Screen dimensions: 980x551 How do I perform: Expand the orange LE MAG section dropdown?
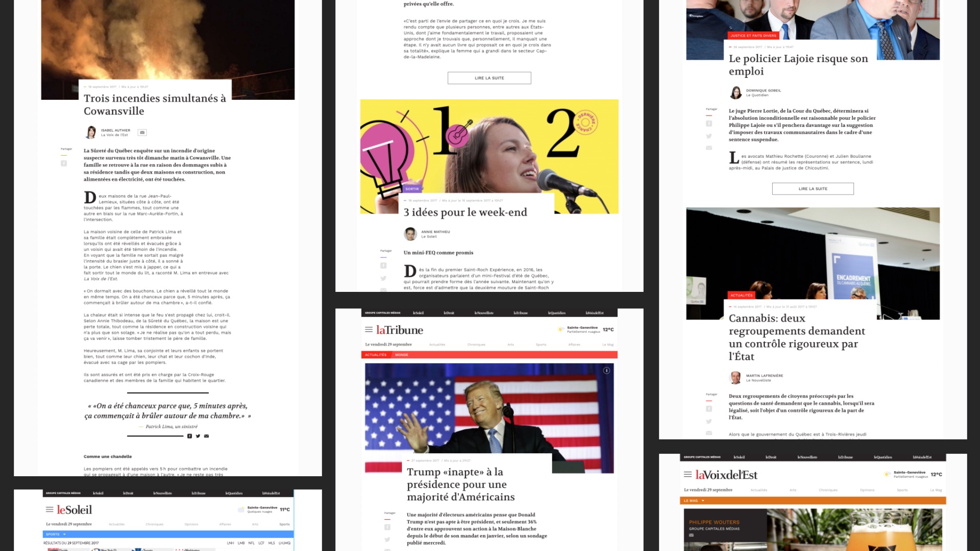click(x=702, y=501)
